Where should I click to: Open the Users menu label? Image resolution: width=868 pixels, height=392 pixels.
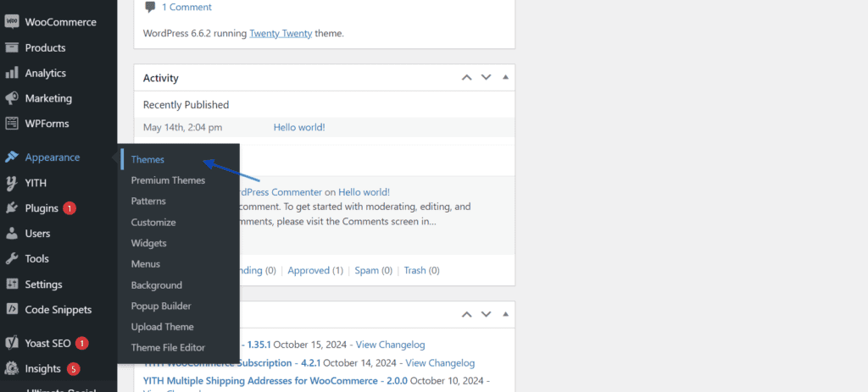37,234
